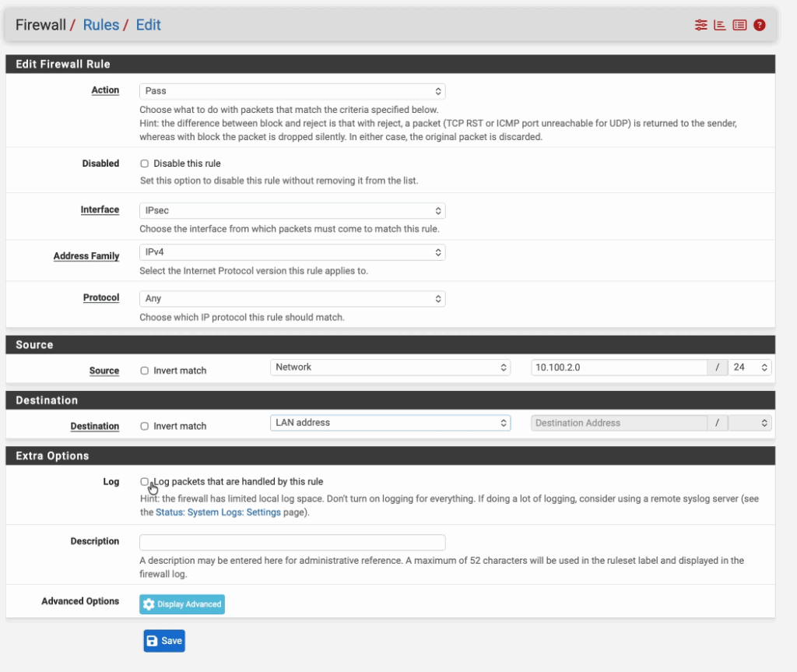Go to Rules in the breadcrumb
The width and height of the screenshot is (797, 672).
pyautogui.click(x=101, y=25)
